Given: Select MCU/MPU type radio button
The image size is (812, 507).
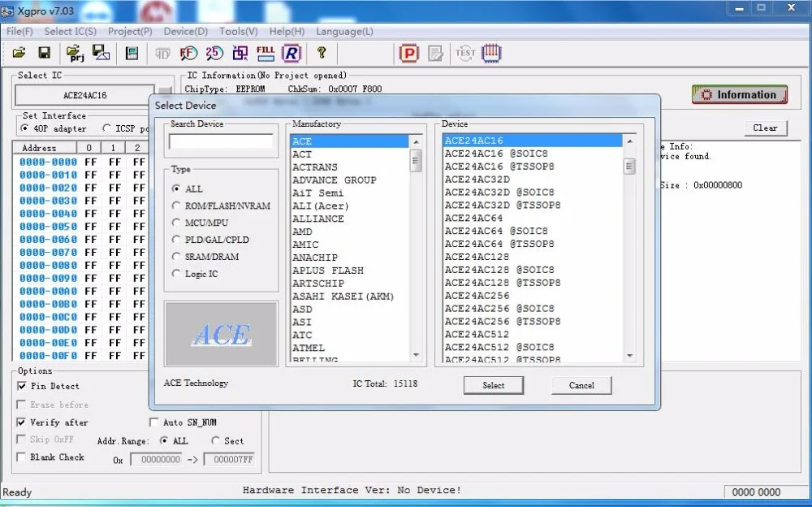Looking at the screenshot, I should (176, 223).
